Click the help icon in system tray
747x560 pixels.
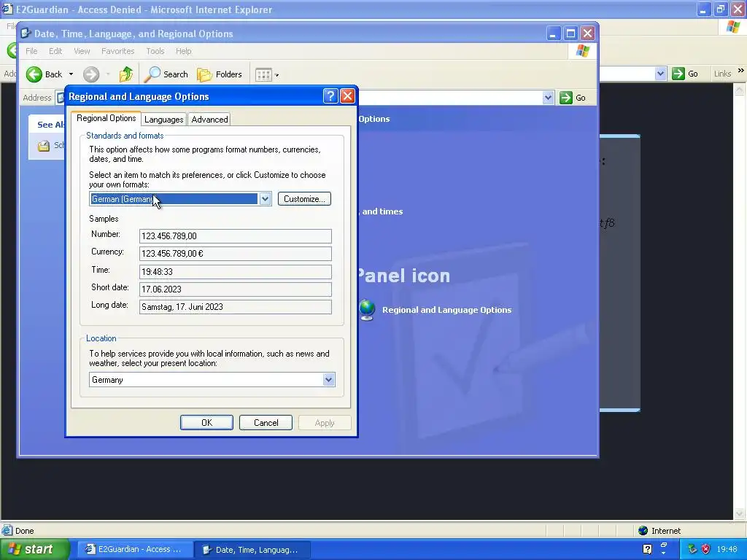click(647, 549)
